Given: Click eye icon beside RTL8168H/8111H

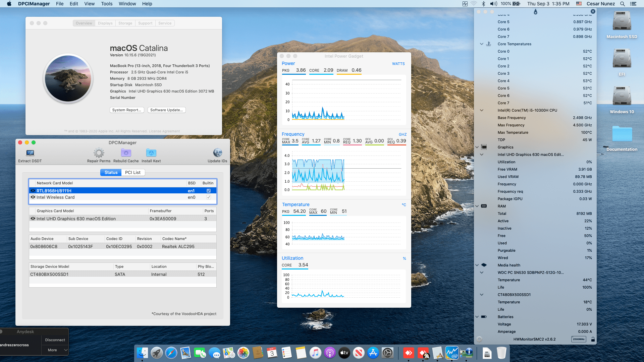Looking at the screenshot, I should pyautogui.click(x=33, y=191).
